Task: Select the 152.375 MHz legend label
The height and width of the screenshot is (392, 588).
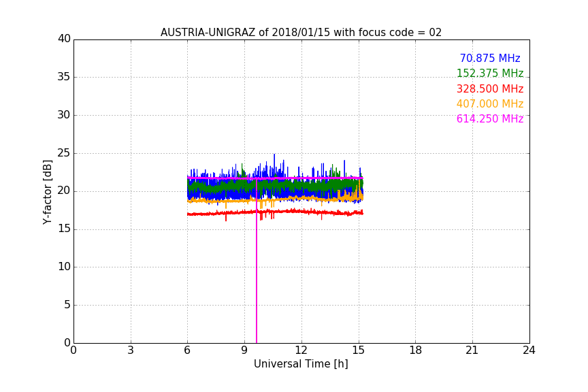Action: click(x=490, y=73)
